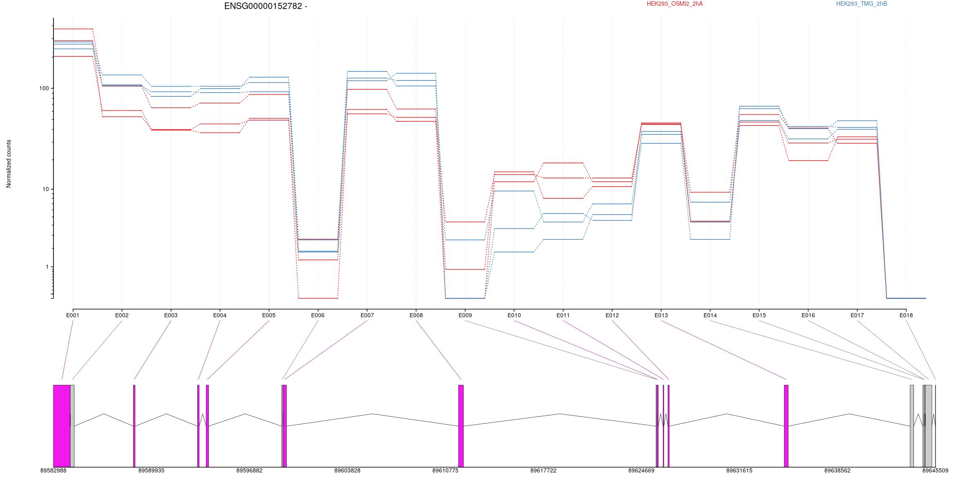Click the magenta exon block near 89610775
Viewport: 980px width, 490px height.
point(461,426)
